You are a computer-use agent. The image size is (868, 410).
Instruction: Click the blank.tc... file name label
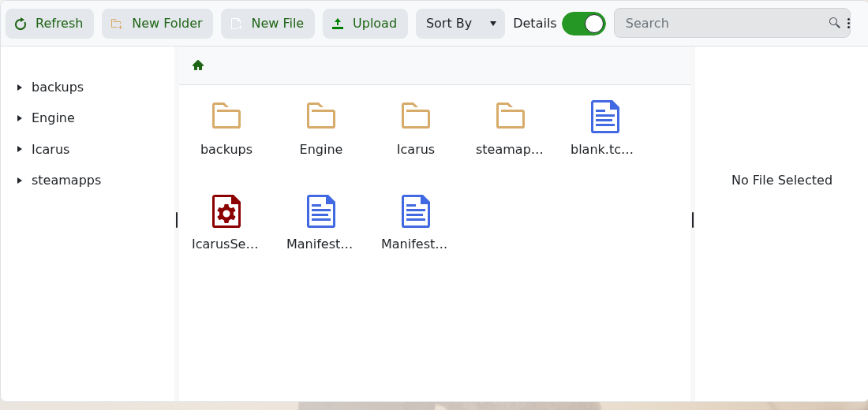coord(602,149)
